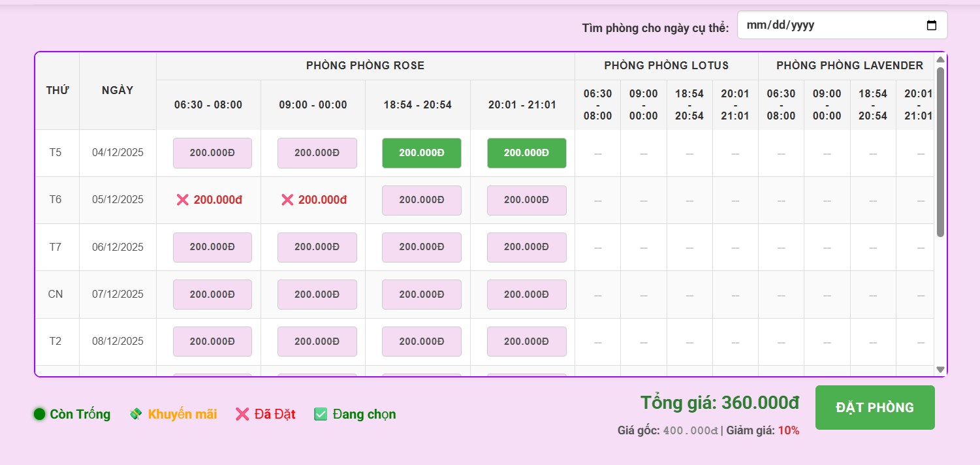
Task: Select Rose 06:30 - 08:00 slot on 04/12/2025
Action: pyautogui.click(x=212, y=153)
